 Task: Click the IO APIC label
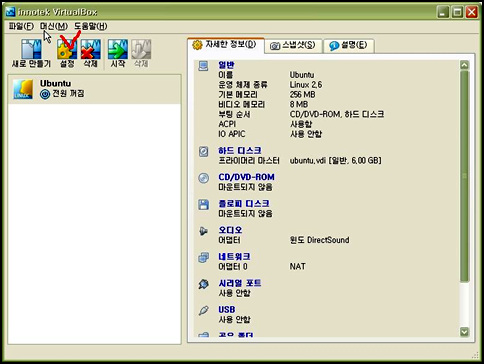[x=232, y=134]
